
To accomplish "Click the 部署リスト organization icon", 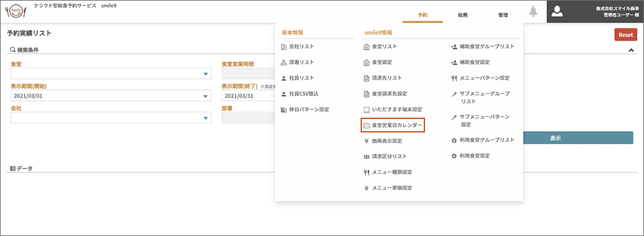I will 283,62.
